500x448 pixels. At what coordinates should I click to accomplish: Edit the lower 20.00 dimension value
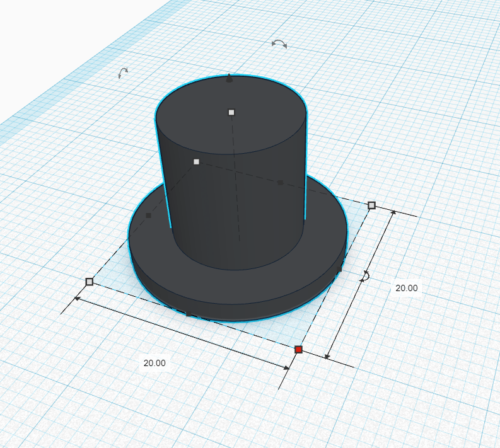tap(154, 363)
